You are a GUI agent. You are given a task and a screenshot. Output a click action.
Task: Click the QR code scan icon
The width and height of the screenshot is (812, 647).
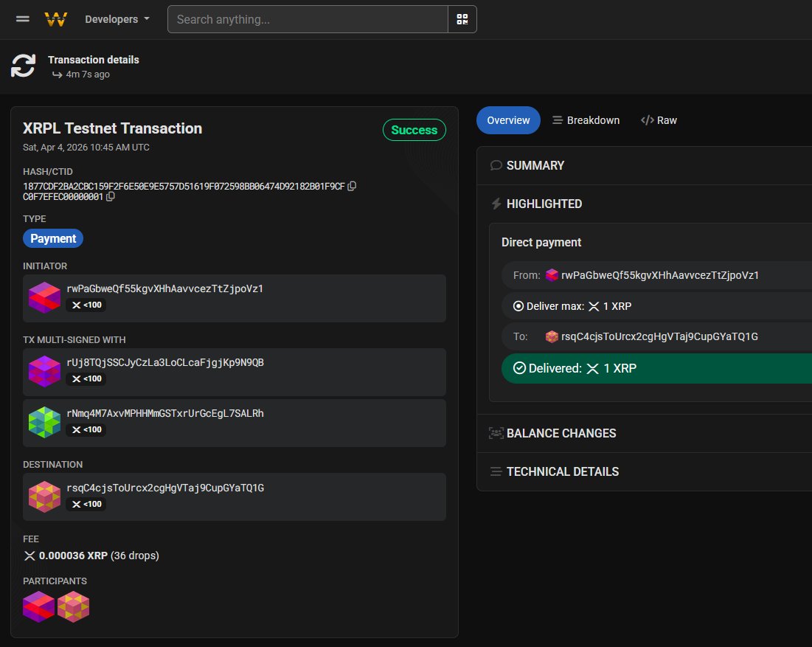click(x=462, y=19)
